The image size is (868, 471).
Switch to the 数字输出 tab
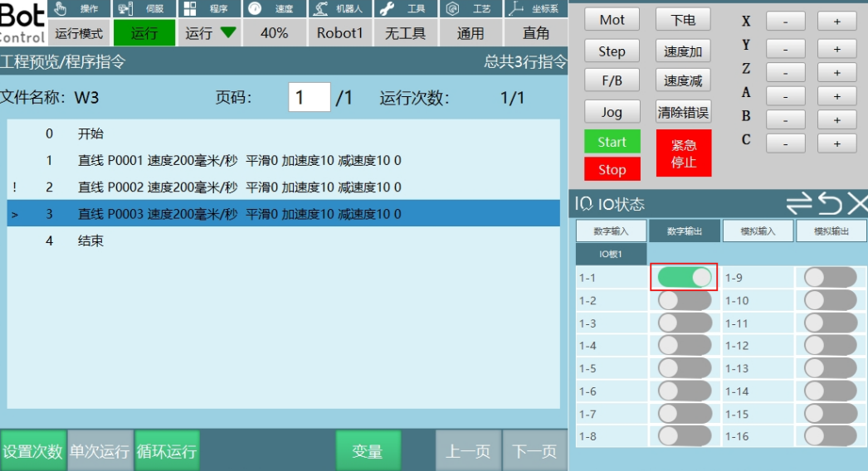tap(685, 231)
